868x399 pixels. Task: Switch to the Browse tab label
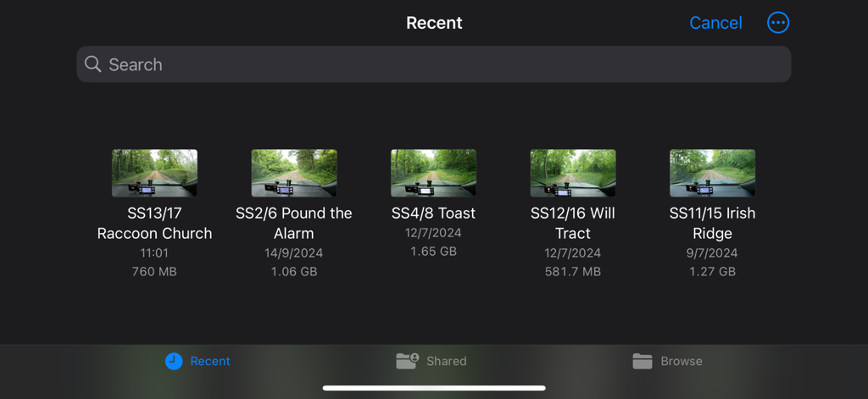(682, 361)
